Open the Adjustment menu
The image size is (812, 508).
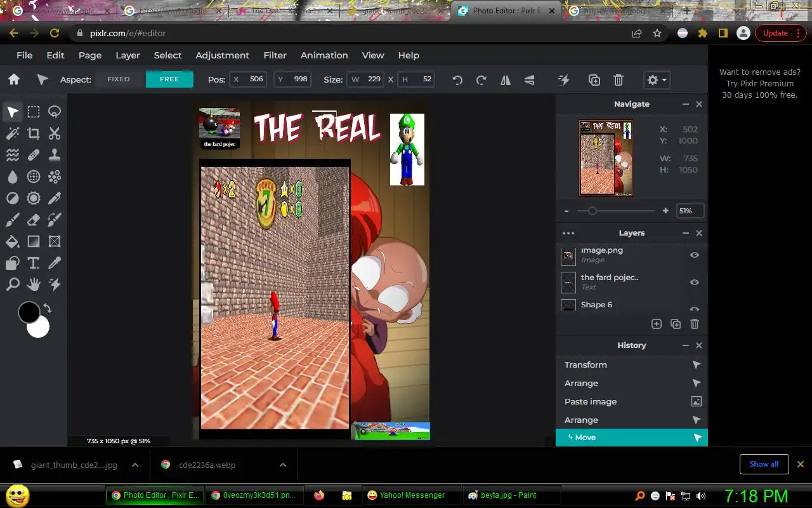(222, 55)
